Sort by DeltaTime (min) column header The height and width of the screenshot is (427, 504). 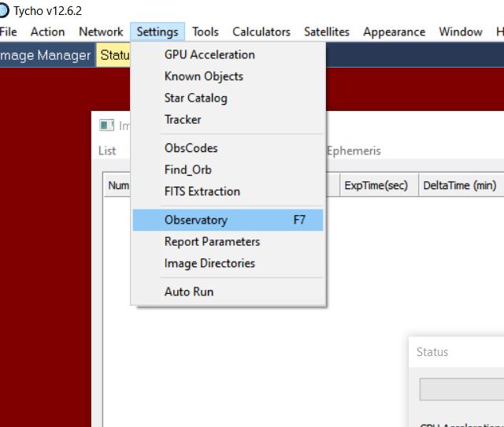click(x=460, y=185)
